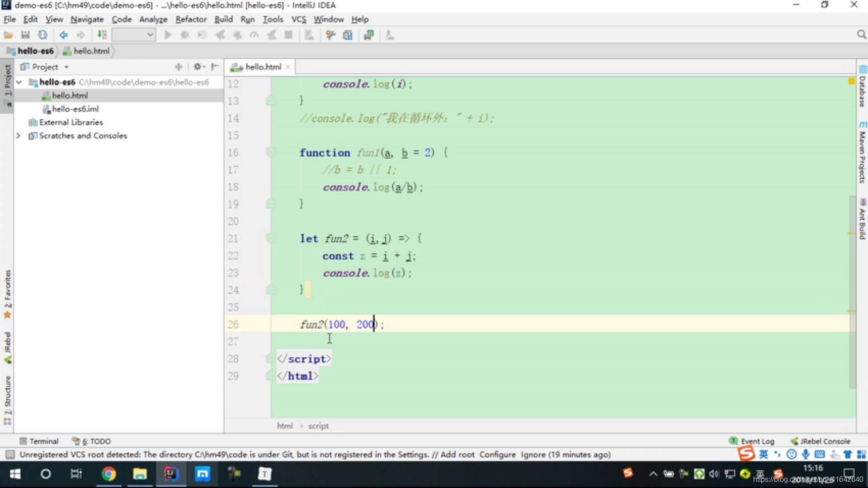Click the search everywhere magnifier icon
This screenshot has height=488, width=868.
pyautogui.click(x=861, y=35)
